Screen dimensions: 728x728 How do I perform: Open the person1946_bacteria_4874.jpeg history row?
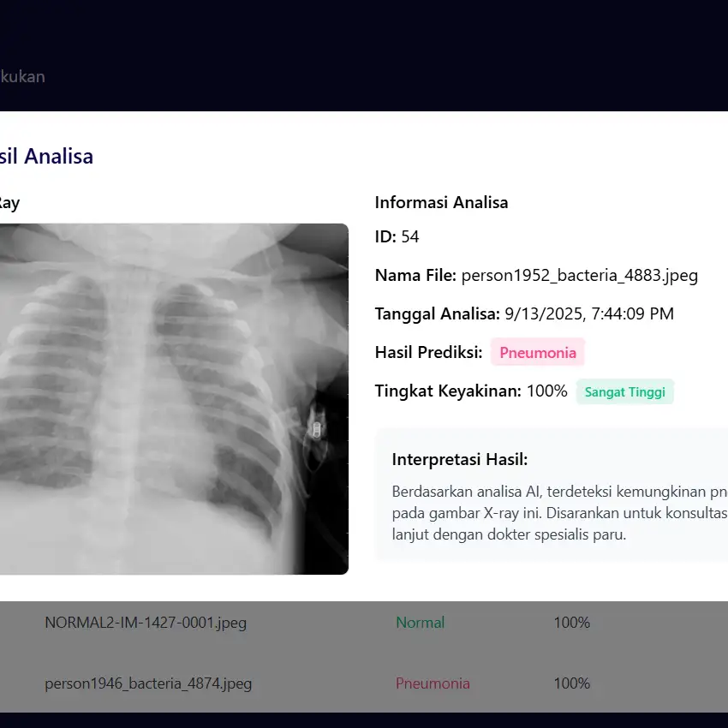(148, 683)
